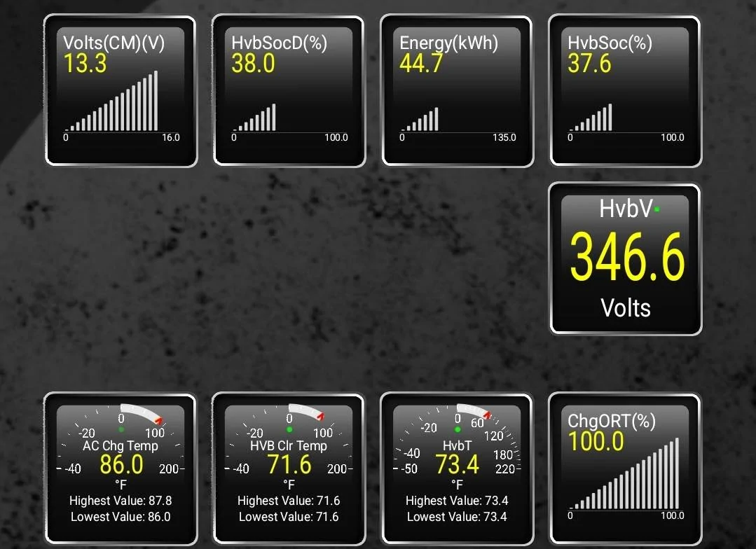This screenshot has width=756, height=549.
Task: Click the Lowest Value 71.6 reading
Action: point(287,517)
